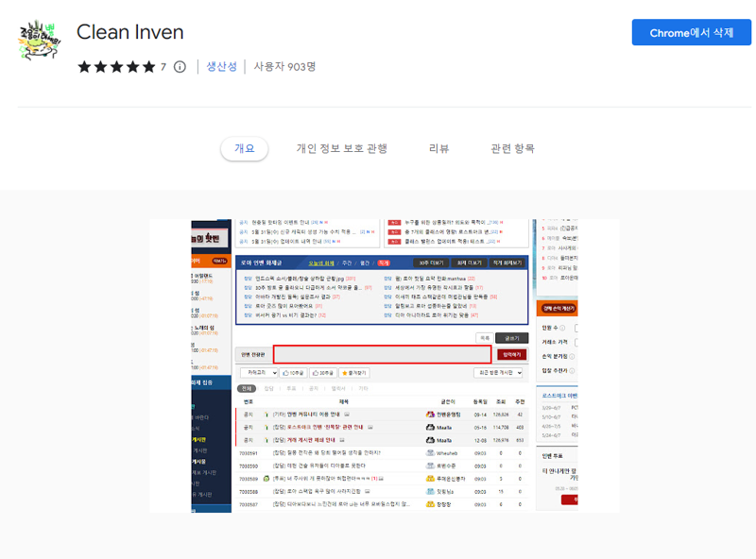Click the five-star rating
The height and width of the screenshot is (559, 756).
tap(116, 67)
